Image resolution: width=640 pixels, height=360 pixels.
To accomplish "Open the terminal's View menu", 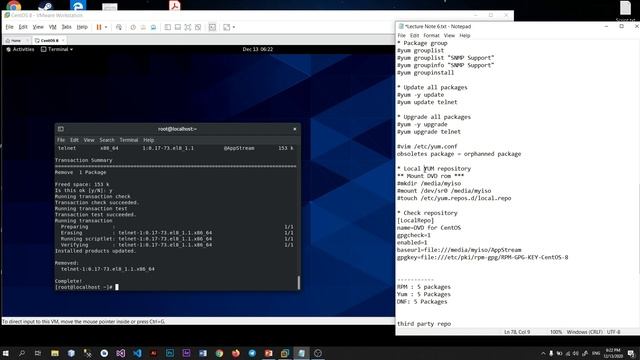I will (89, 140).
